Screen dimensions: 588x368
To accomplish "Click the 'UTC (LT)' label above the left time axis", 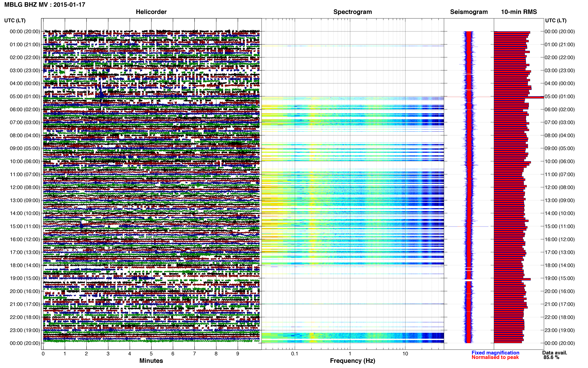I will pos(15,20).
